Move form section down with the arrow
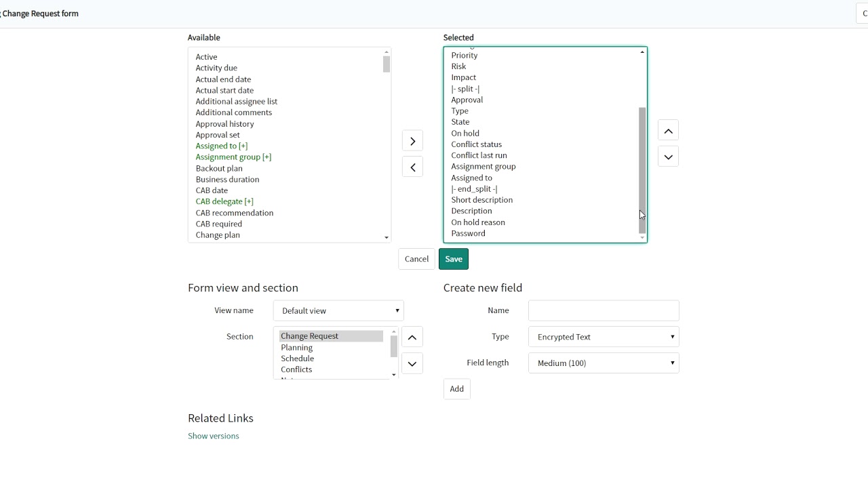The width and height of the screenshot is (868, 488). (x=412, y=363)
